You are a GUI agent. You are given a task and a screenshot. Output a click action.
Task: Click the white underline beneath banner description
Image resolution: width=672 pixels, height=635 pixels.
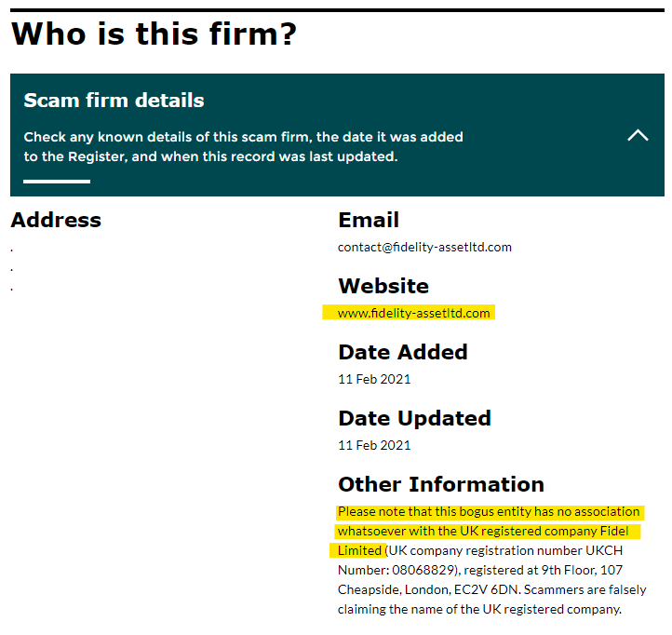tap(57, 182)
